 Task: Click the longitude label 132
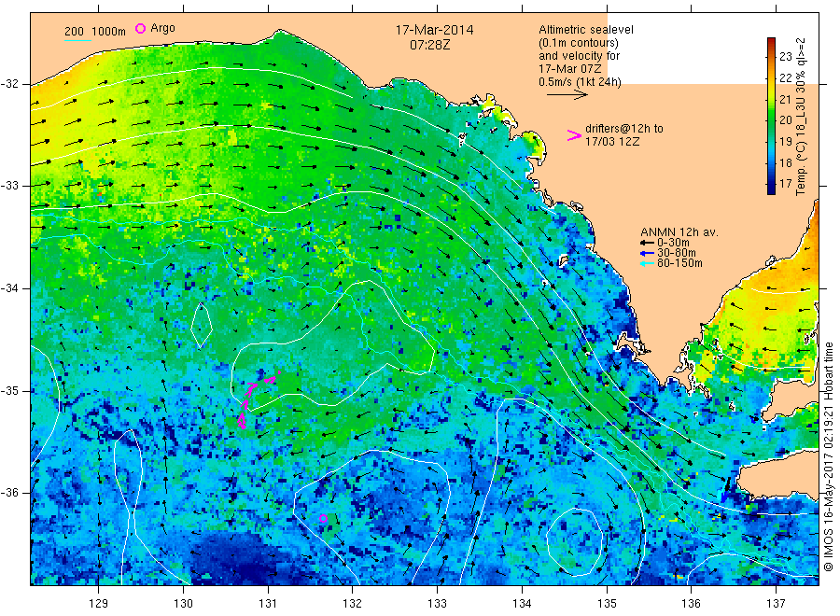[353, 604]
